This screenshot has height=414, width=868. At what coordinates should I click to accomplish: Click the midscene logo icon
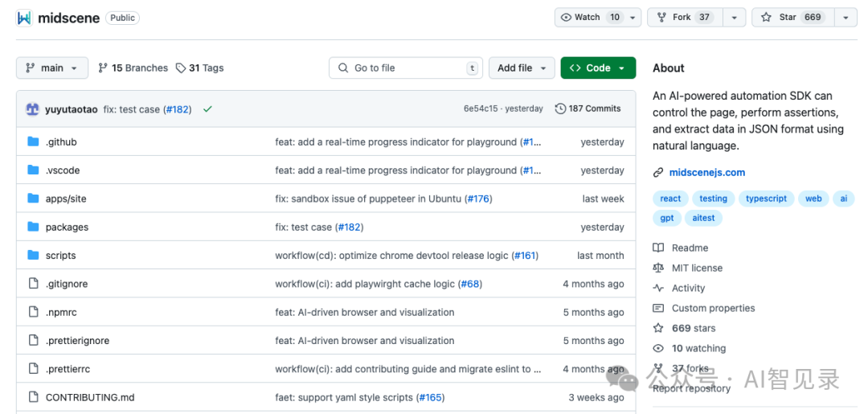(24, 18)
